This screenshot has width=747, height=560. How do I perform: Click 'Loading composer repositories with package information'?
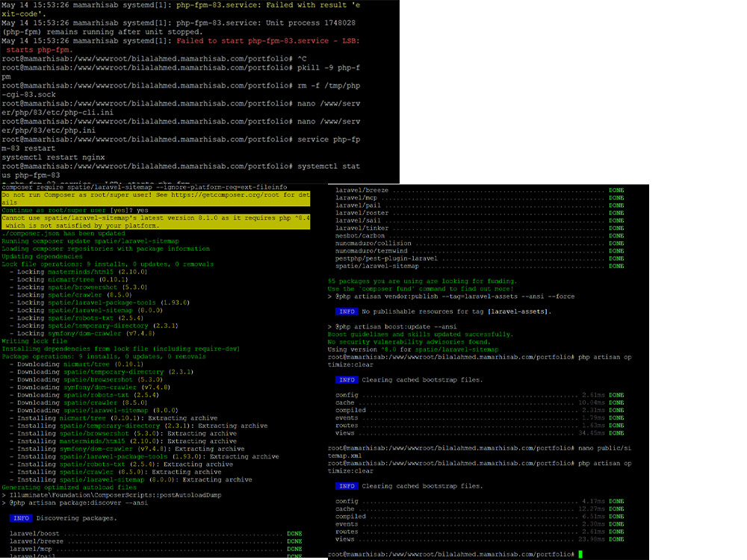(106, 249)
